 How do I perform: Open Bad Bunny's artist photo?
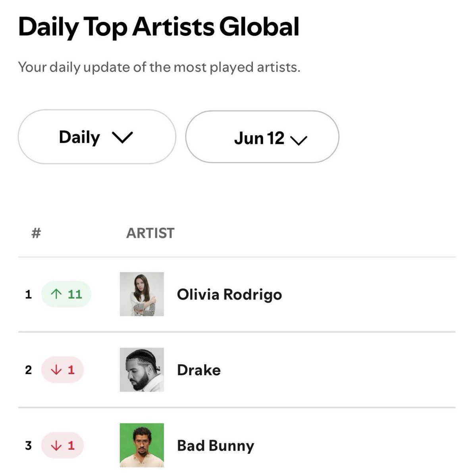coord(142,445)
